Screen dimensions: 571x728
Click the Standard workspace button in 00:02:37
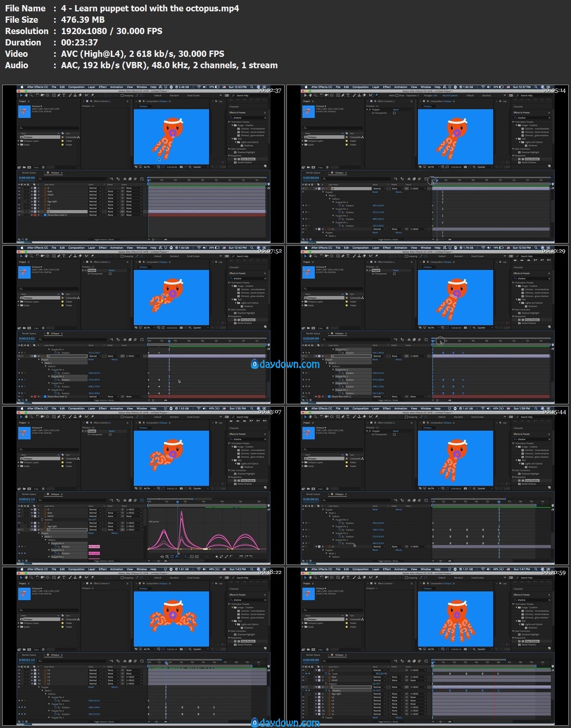coord(174,95)
